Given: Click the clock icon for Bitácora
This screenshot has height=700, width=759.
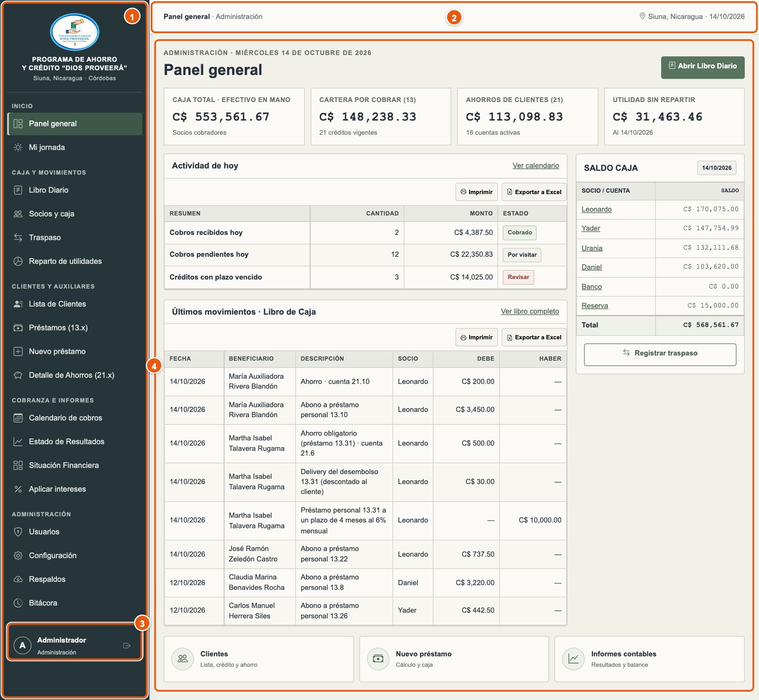Looking at the screenshot, I should tap(18, 603).
